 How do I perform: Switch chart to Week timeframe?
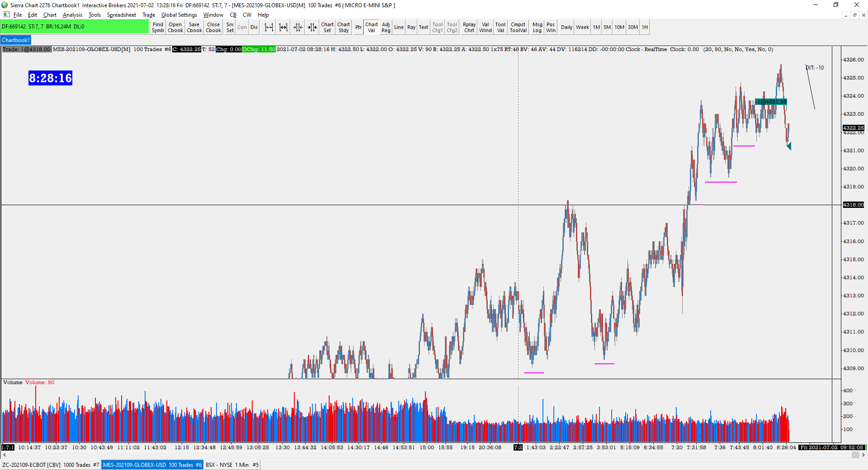point(583,28)
